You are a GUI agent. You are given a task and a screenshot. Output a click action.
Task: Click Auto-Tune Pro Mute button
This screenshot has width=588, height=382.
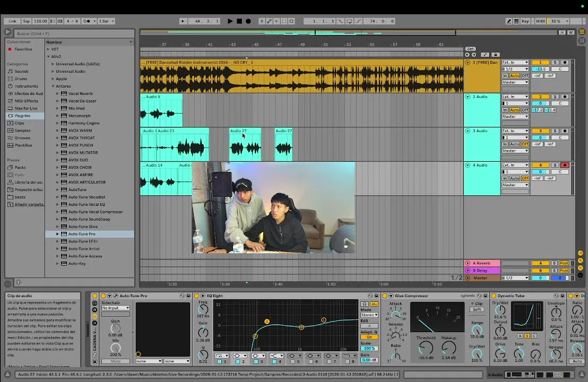coord(116,361)
